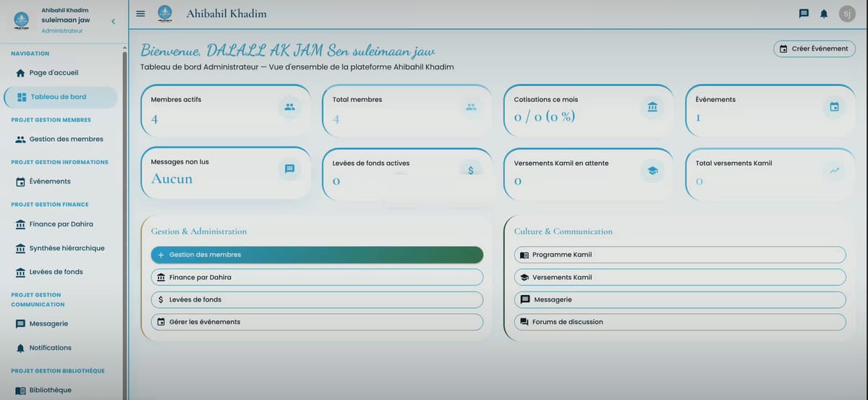The image size is (868, 400).
Task: Click the Ahibahil Khadim logo in top bar
Action: point(165,13)
